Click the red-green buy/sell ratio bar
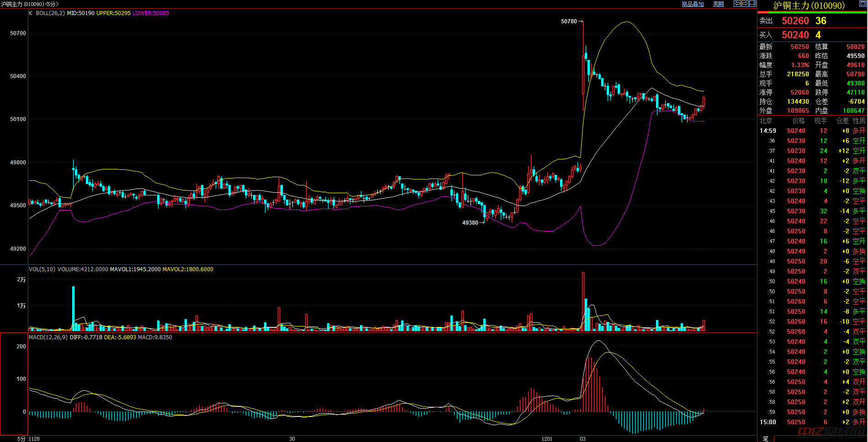Screen dimensions: 868x442 (812, 12)
